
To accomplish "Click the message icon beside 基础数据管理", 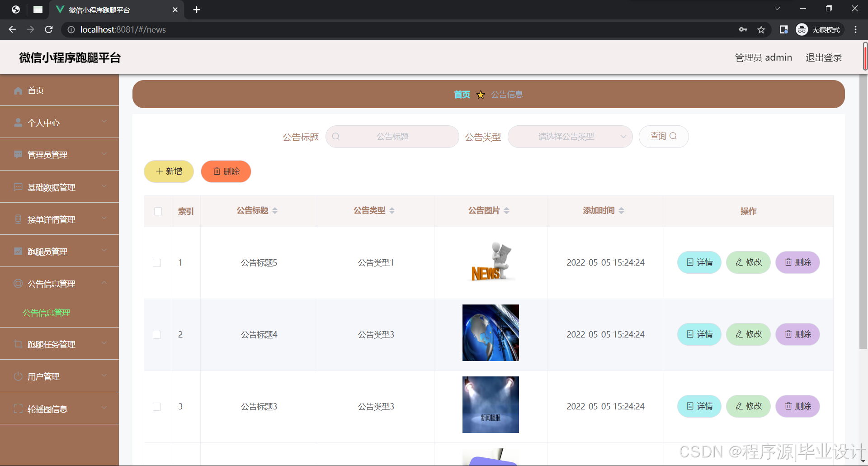I will click(x=18, y=187).
